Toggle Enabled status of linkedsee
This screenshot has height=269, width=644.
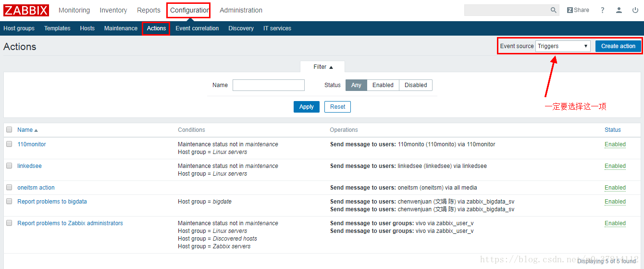615,166
